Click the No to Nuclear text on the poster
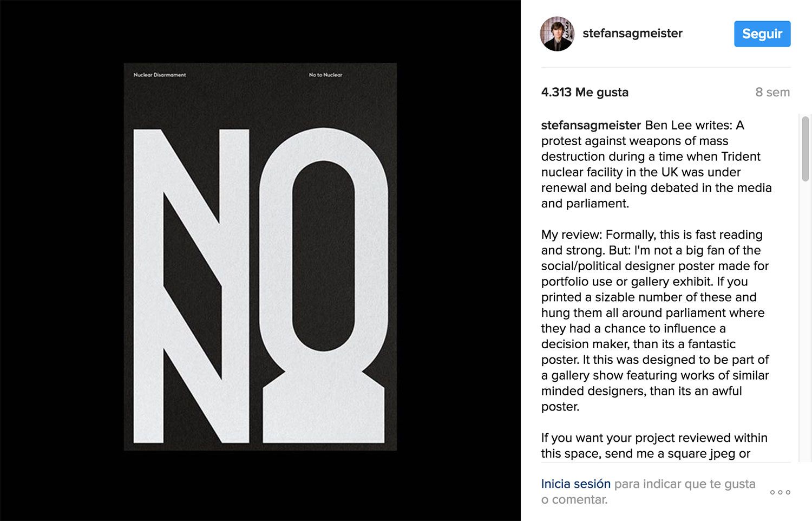Viewport: 812px width, 521px height. (325, 75)
